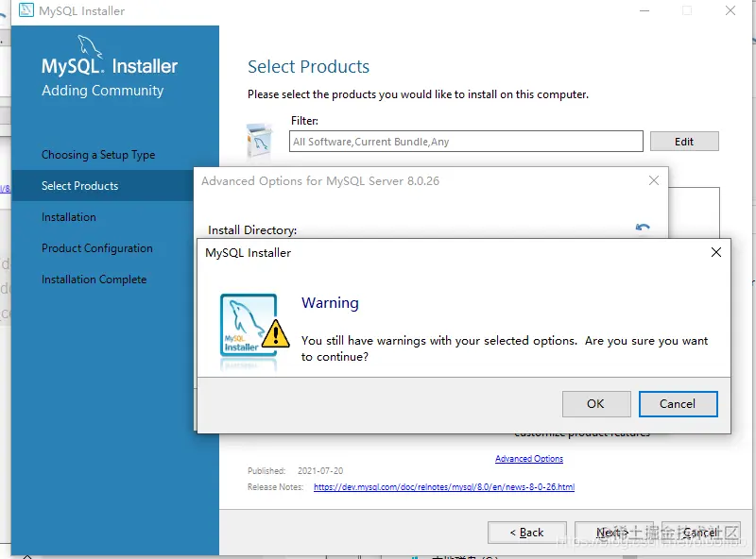756x559 pixels.
Task: Click the product box icon beside Filter
Action: tap(259, 142)
